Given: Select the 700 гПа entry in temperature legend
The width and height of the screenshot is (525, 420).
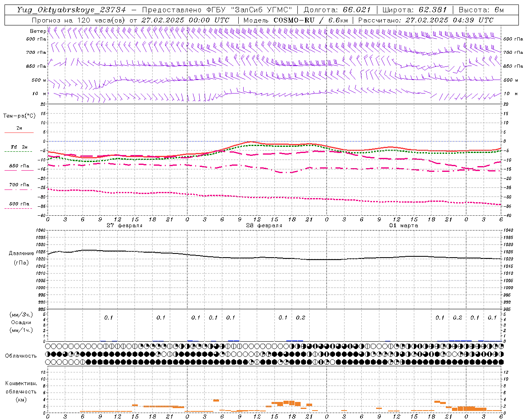Looking at the screenshot, I should [x=19, y=185].
